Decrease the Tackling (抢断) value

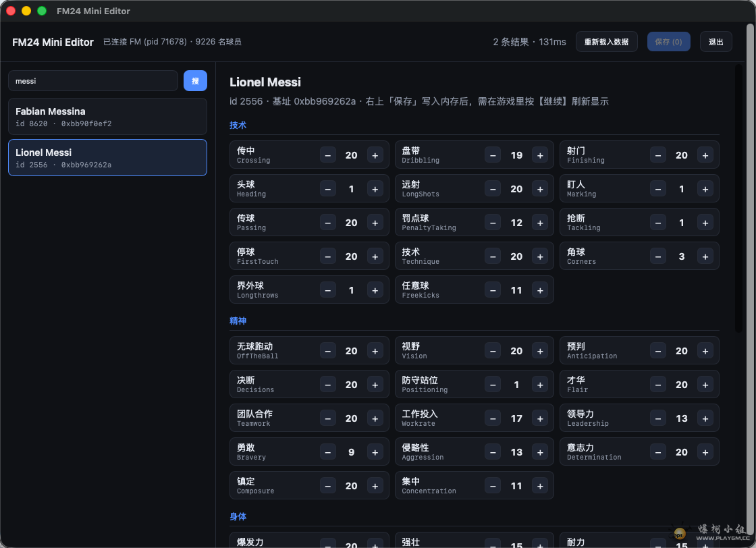pyautogui.click(x=658, y=223)
